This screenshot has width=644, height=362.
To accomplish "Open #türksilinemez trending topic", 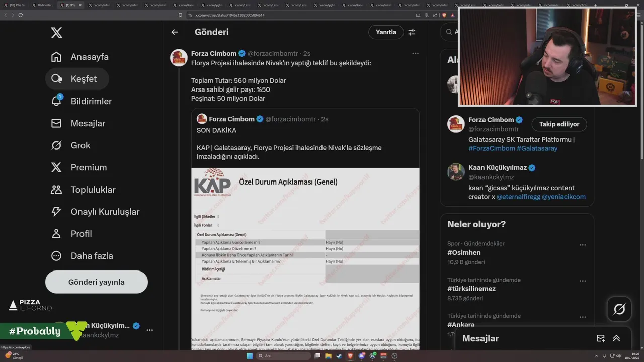I will pyautogui.click(x=471, y=289).
